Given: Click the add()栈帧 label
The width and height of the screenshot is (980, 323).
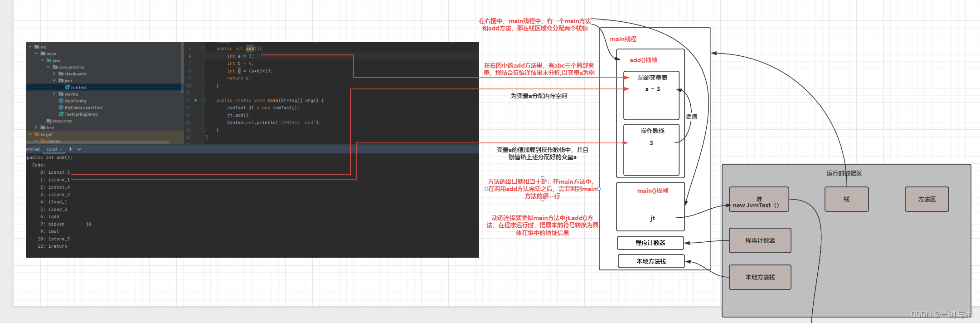Looking at the screenshot, I should (643, 60).
